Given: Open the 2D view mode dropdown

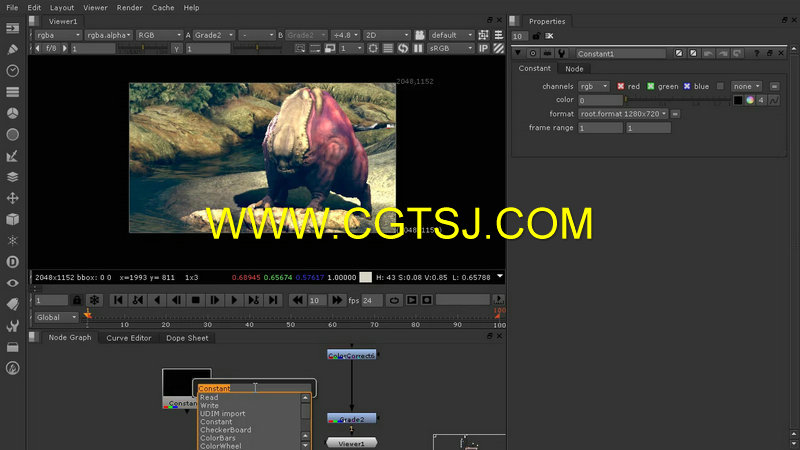Looking at the screenshot, I should tap(386, 35).
